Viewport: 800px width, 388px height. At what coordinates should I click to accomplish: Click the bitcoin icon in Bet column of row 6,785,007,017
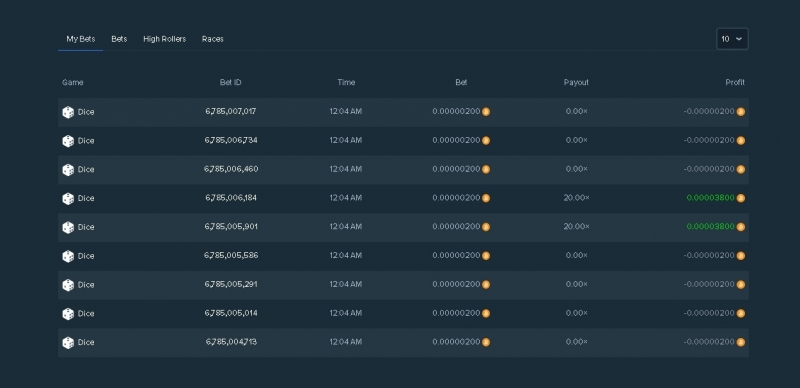click(x=486, y=112)
